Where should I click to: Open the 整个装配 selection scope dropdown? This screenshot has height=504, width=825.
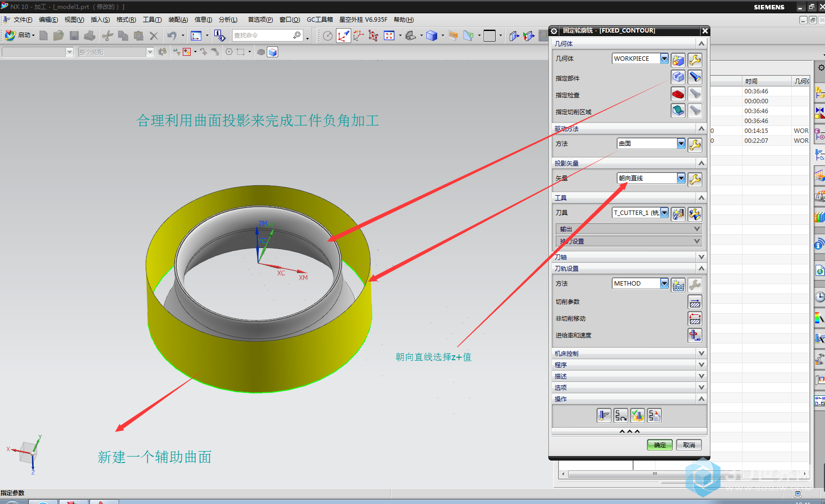coord(150,52)
